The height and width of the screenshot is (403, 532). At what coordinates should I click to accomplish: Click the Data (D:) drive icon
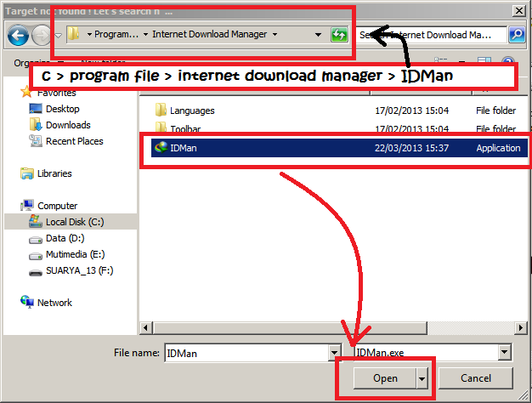(x=36, y=240)
